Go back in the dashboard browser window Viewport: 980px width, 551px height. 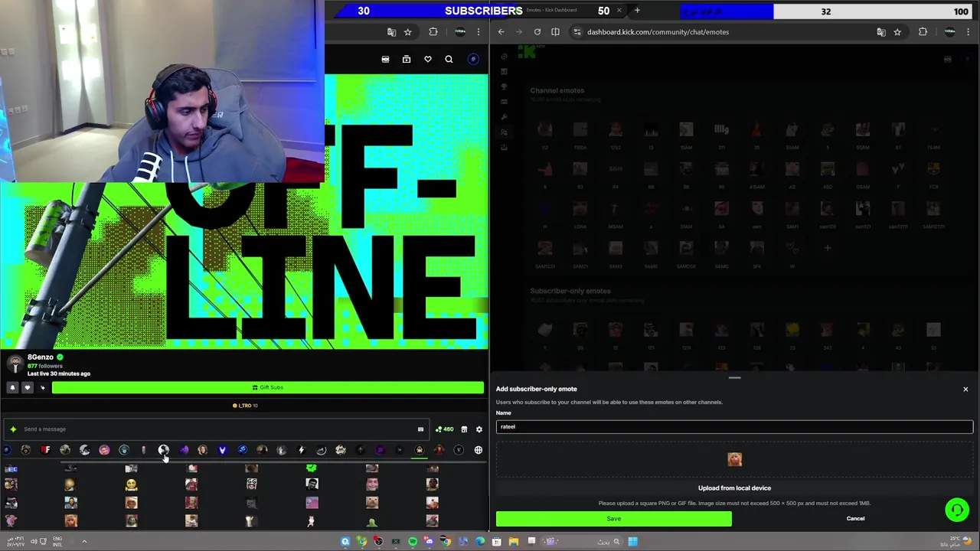(501, 32)
